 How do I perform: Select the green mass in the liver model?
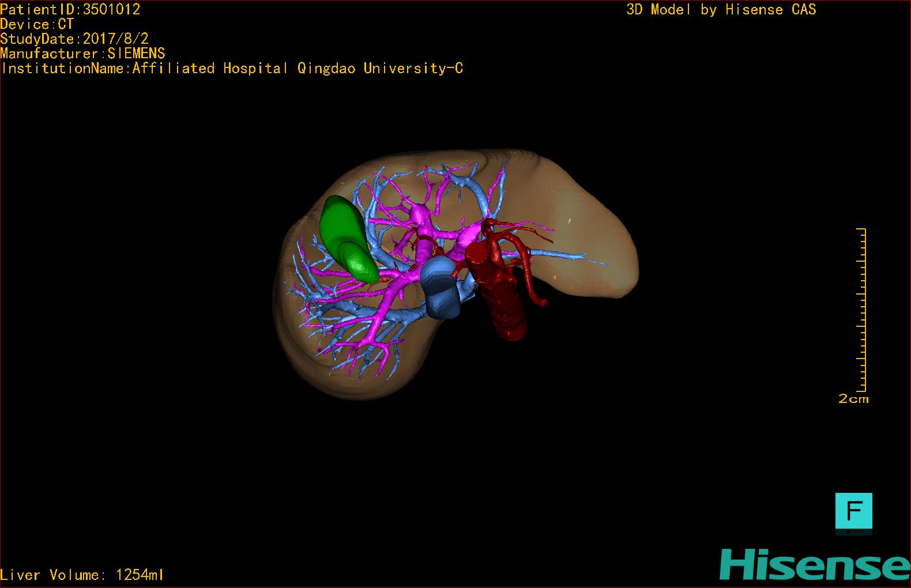[x=349, y=239]
